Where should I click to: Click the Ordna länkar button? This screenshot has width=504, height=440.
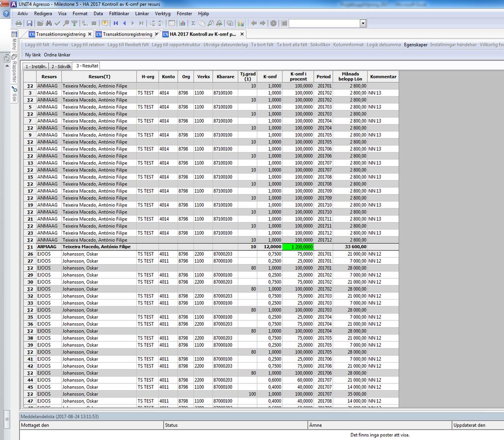[57, 55]
